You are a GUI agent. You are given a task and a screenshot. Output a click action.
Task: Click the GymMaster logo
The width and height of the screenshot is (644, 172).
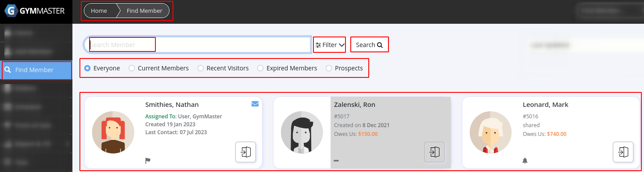(35, 11)
